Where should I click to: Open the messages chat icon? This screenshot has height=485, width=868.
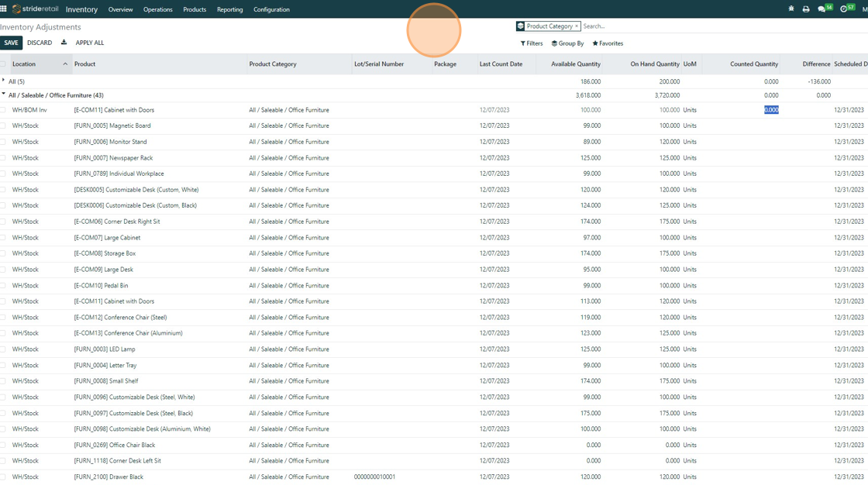821,9
